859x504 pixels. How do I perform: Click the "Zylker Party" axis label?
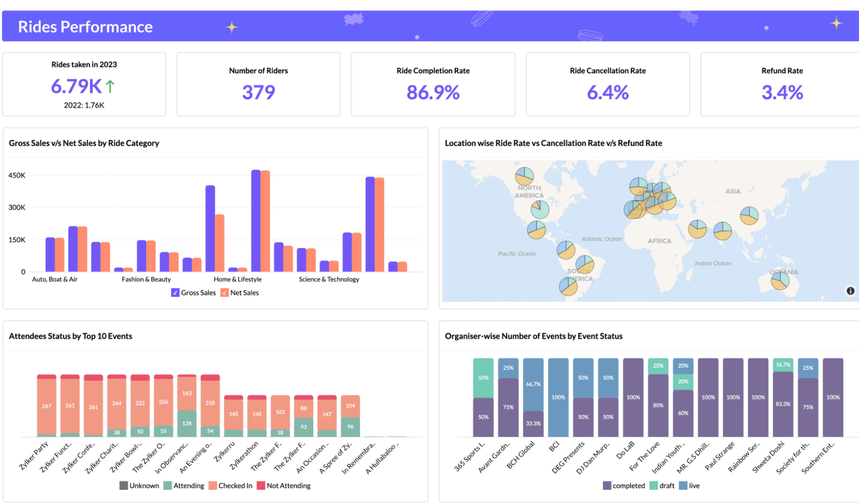click(34, 455)
